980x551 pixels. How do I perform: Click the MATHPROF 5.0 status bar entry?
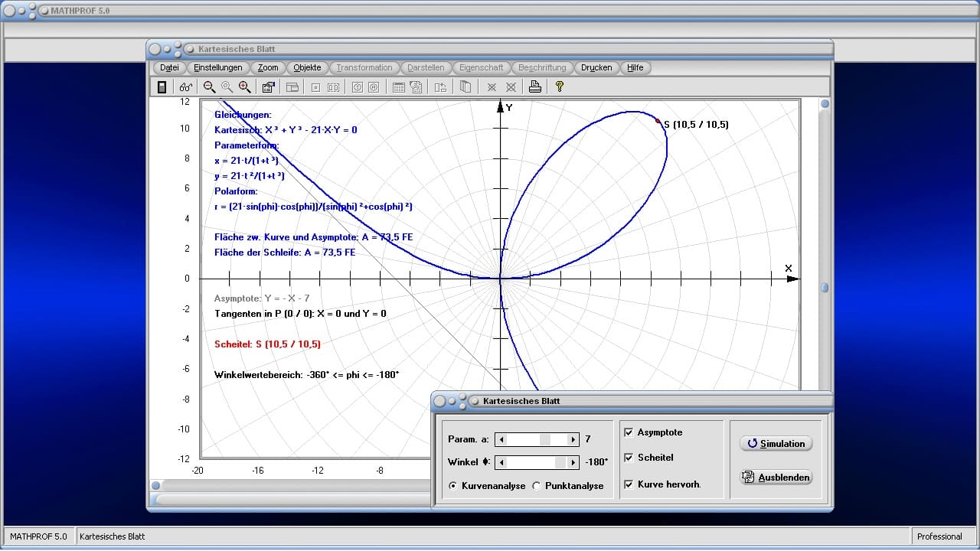coord(38,536)
